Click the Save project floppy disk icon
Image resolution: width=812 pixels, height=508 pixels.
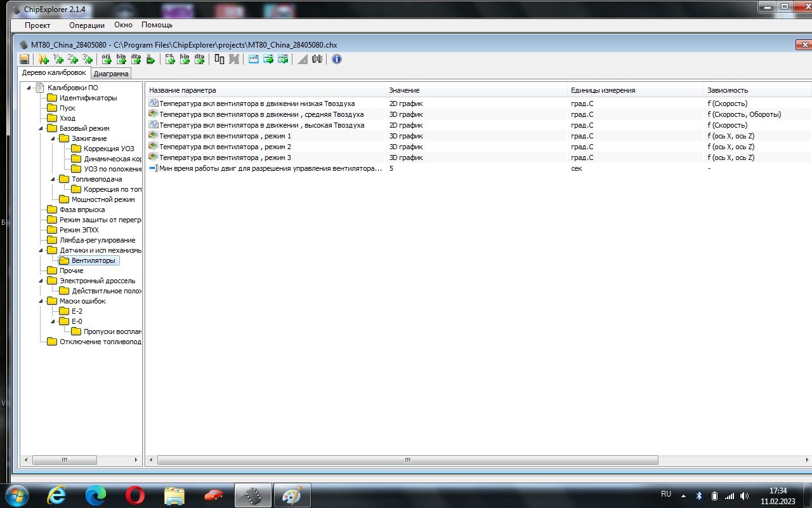pos(24,59)
